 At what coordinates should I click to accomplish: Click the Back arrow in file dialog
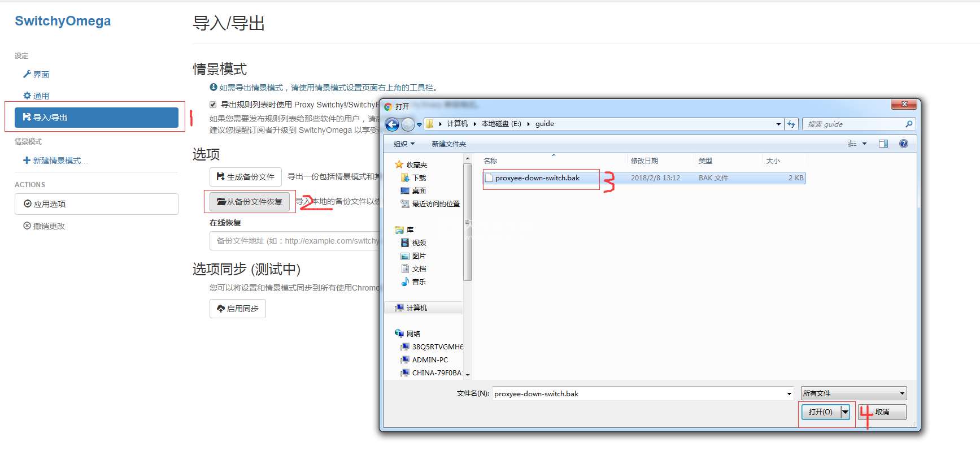click(x=392, y=124)
